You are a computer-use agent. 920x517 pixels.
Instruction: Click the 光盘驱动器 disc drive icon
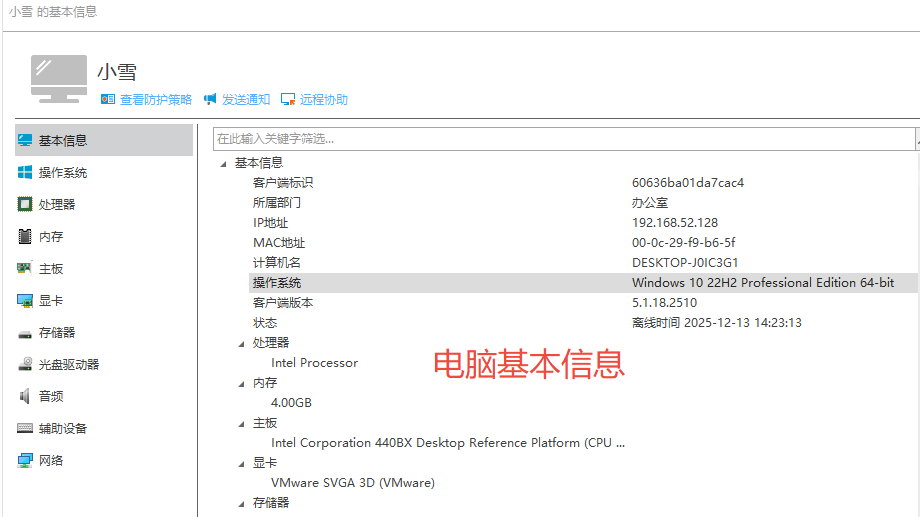[x=25, y=364]
